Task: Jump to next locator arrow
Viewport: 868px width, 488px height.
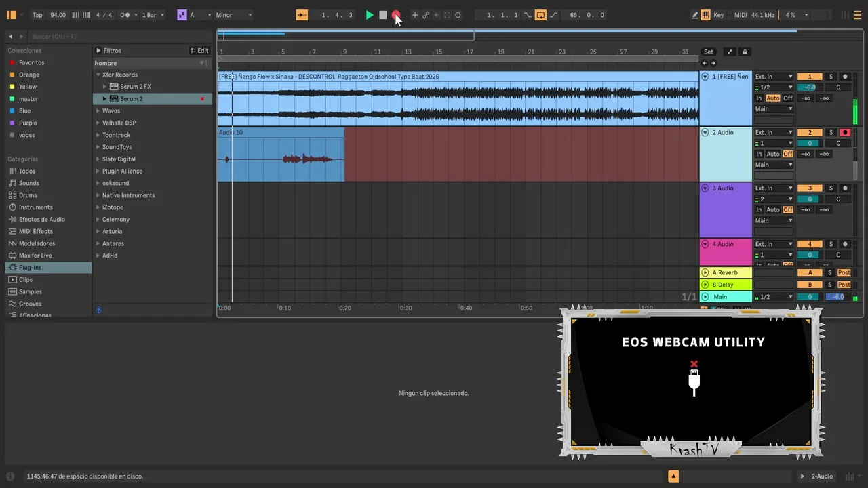Action: coord(713,63)
